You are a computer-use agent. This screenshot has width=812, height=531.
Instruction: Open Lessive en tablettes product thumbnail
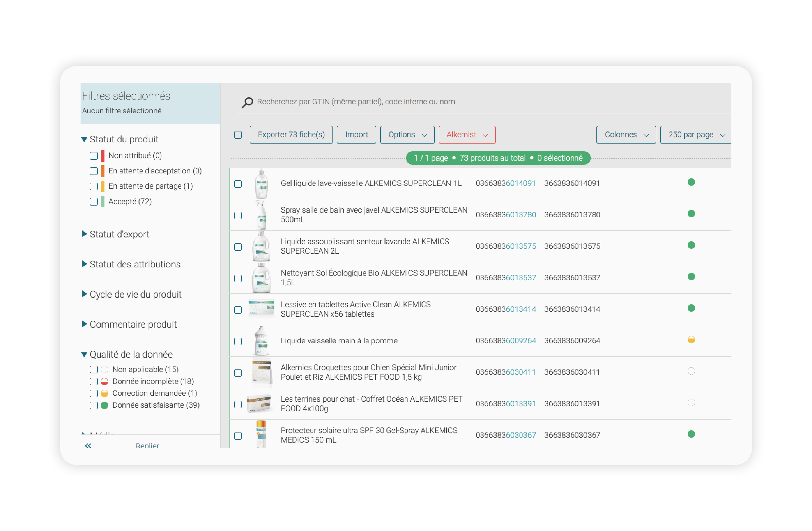pos(261,308)
